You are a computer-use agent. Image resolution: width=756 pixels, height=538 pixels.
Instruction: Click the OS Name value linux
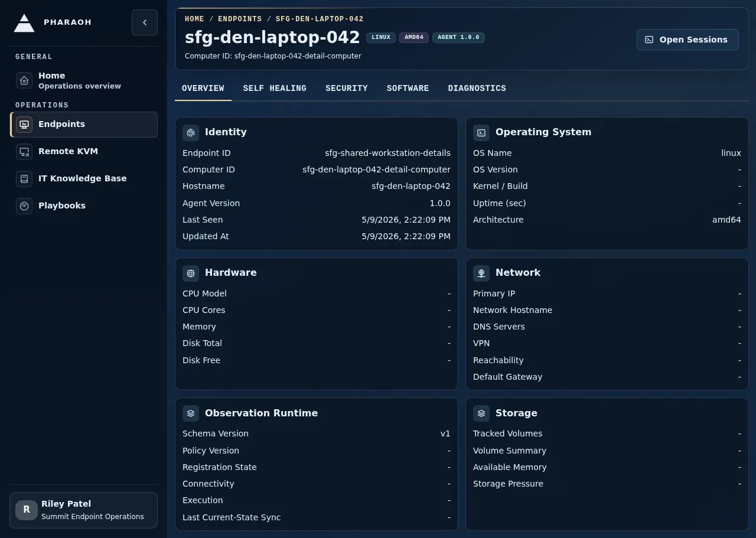click(x=731, y=153)
